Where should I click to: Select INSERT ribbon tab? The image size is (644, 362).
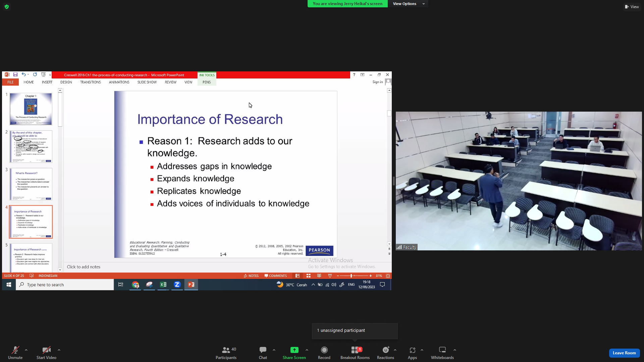(47, 82)
